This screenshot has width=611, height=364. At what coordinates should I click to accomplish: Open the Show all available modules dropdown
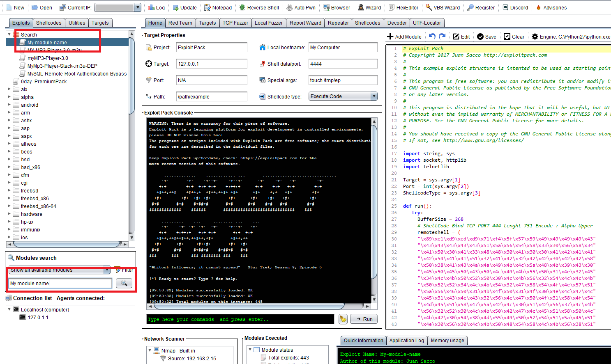point(107,270)
